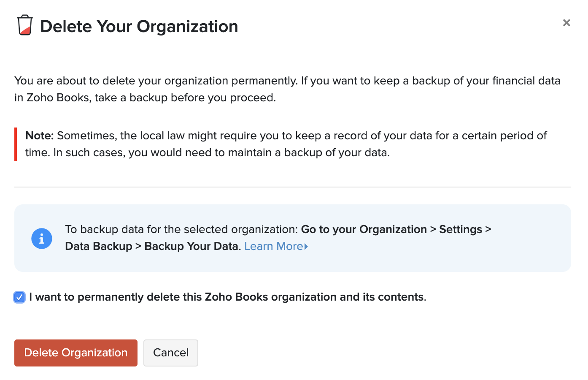Click the bold 'Note:' label
The image size is (588, 380).
tap(40, 136)
